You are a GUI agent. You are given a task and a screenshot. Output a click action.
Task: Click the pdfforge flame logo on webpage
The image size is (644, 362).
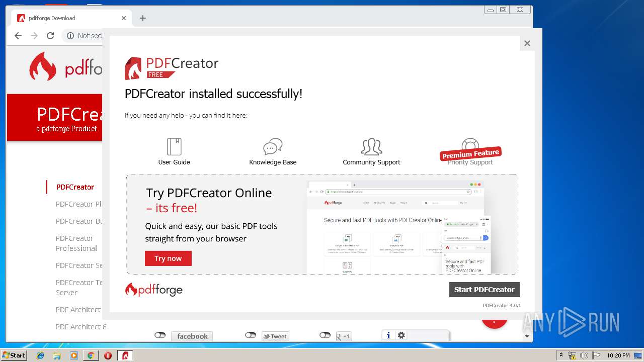tap(43, 66)
